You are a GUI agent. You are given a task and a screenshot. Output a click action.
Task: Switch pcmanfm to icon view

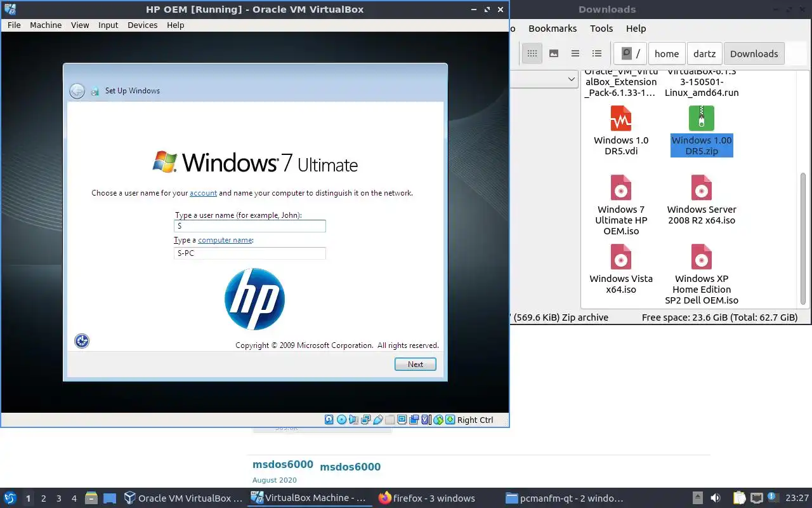[532, 53]
